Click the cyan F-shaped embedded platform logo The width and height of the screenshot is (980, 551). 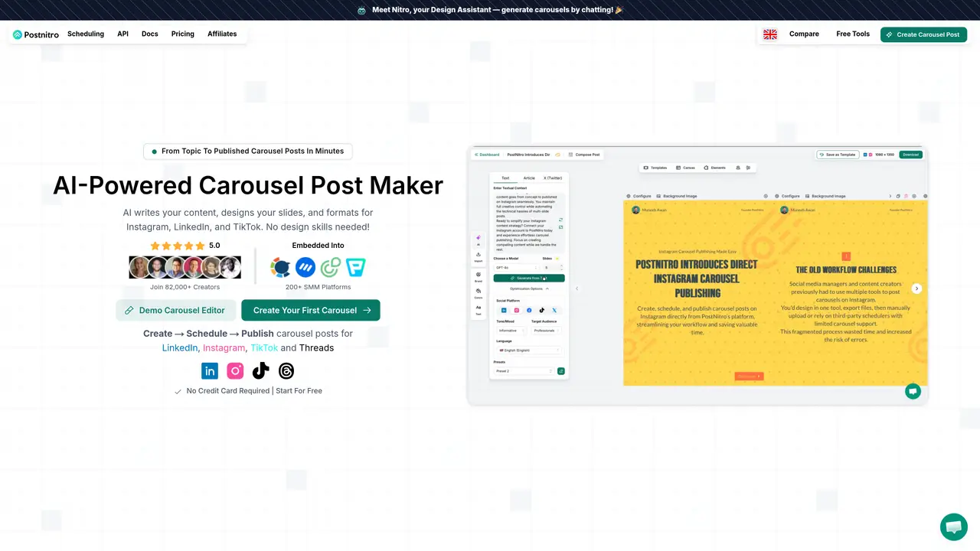click(x=355, y=267)
